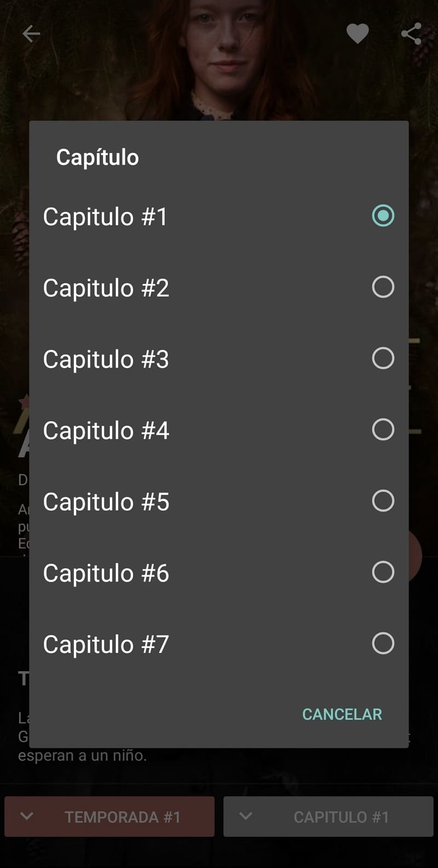438x868 pixels.
Task: Select the Capitulo #5 radio button
Action: click(383, 500)
